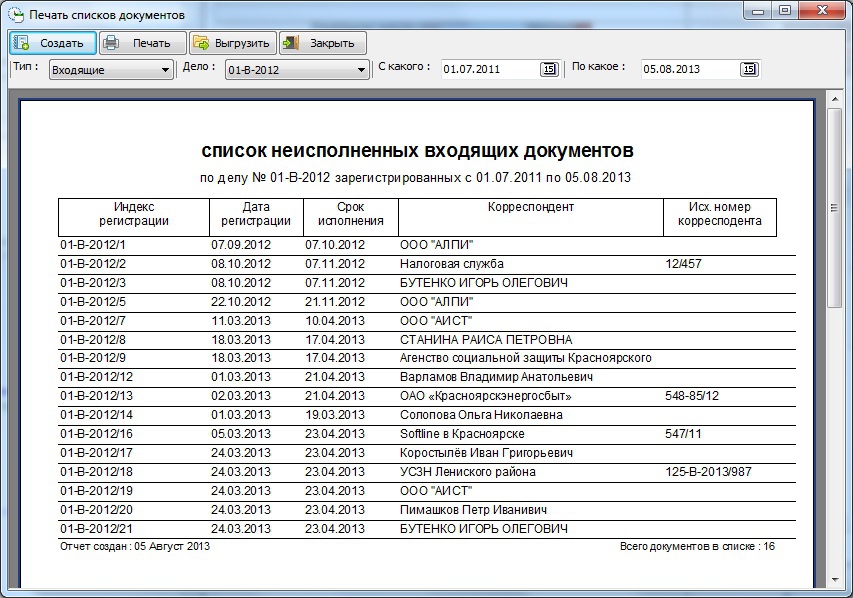Click correspondent Softline в Красноярске

click(462, 434)
